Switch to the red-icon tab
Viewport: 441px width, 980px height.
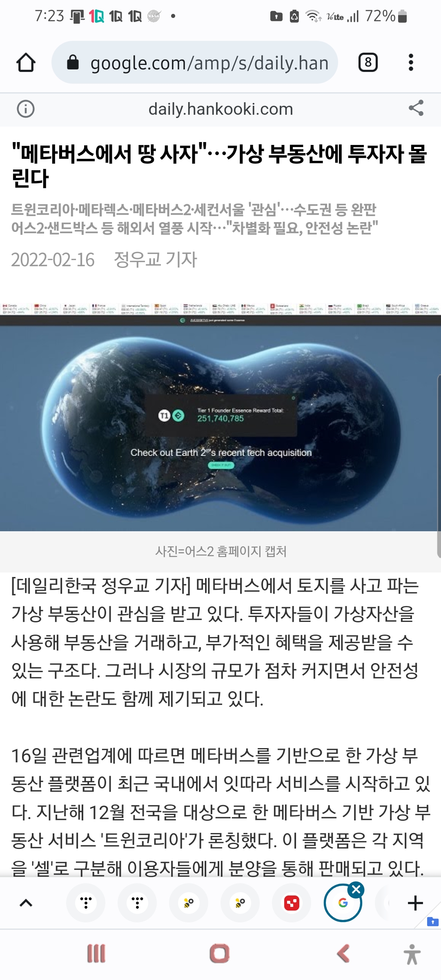point(292,903)
